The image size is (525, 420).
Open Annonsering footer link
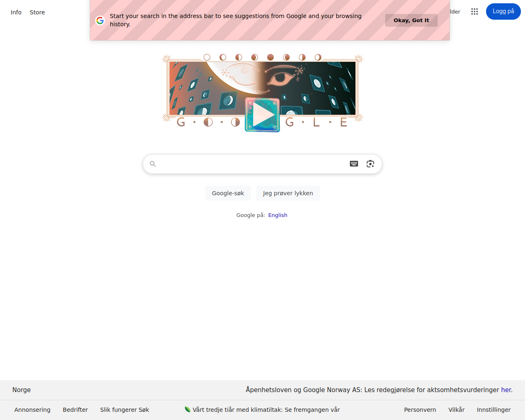[32, 410]
